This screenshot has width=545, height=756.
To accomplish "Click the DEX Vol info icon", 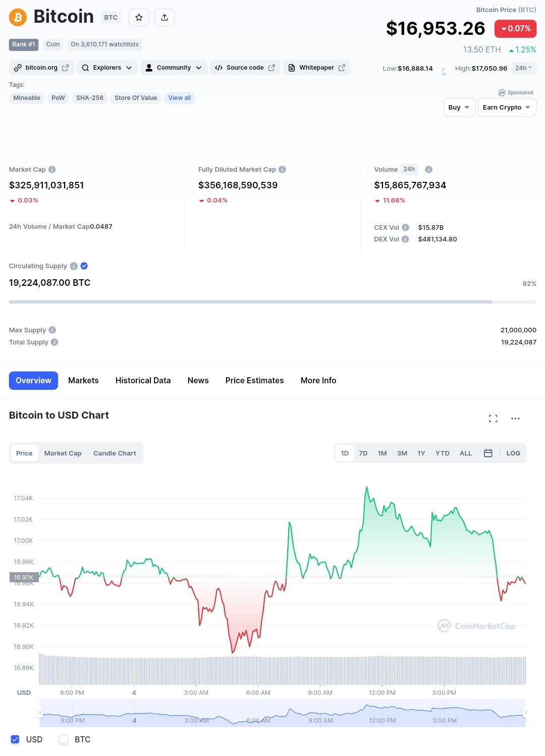I will click(x=405, y=239).
